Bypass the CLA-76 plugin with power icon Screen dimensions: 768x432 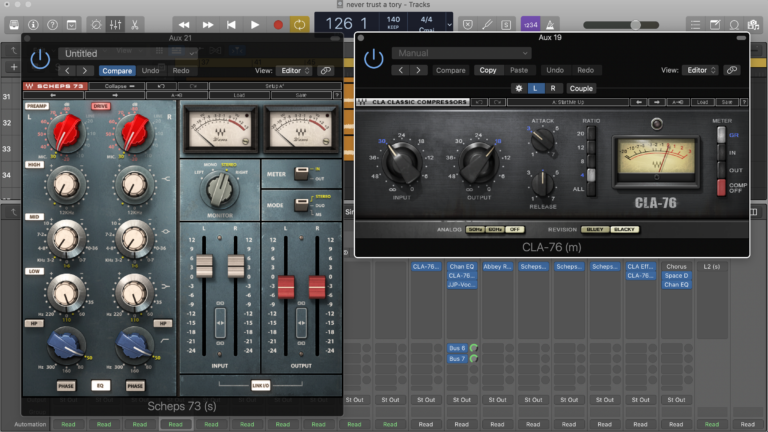(x=374, y=60)
